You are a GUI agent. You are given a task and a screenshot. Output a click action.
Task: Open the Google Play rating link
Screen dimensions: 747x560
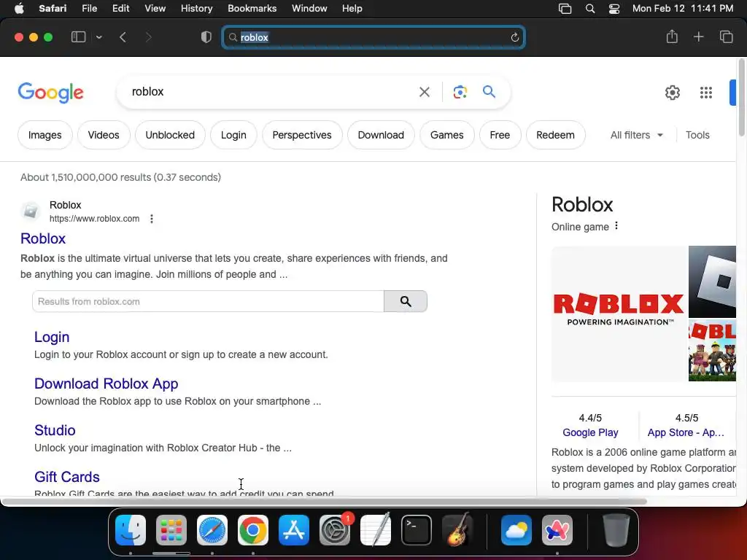pyautogui.click(x=590, y=432)
